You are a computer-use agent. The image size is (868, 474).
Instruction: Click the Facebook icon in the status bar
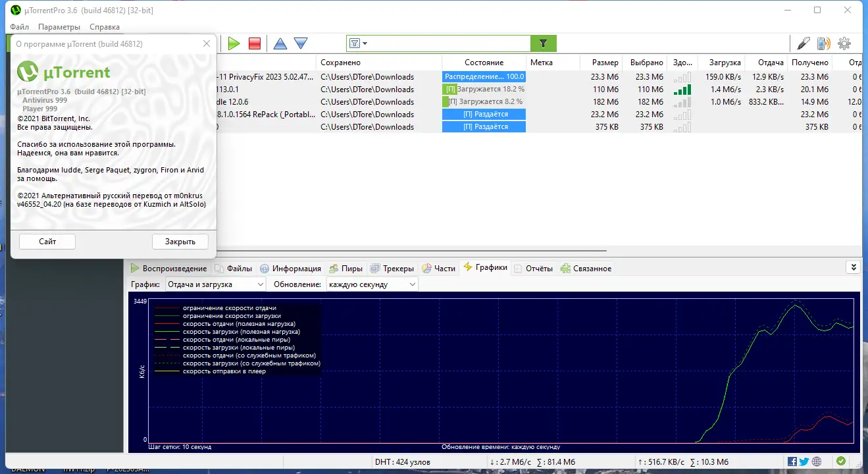792,461
